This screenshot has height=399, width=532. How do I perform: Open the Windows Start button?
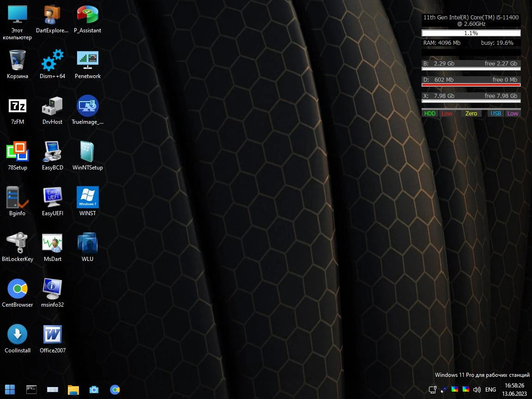[x=10, y=389]
